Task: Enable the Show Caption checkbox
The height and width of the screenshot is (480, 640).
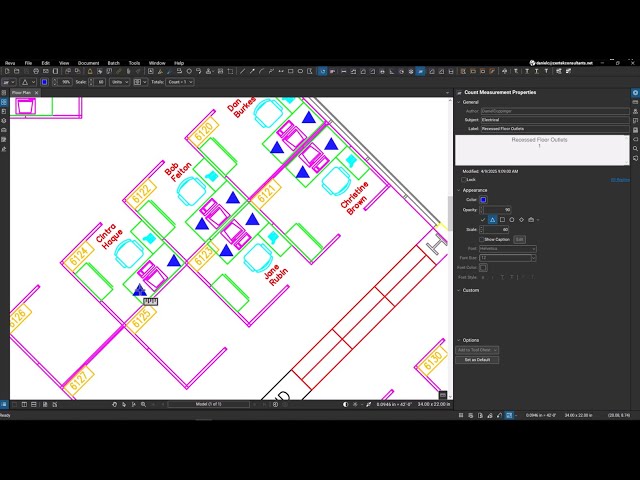Action: [x=482, y=240]
